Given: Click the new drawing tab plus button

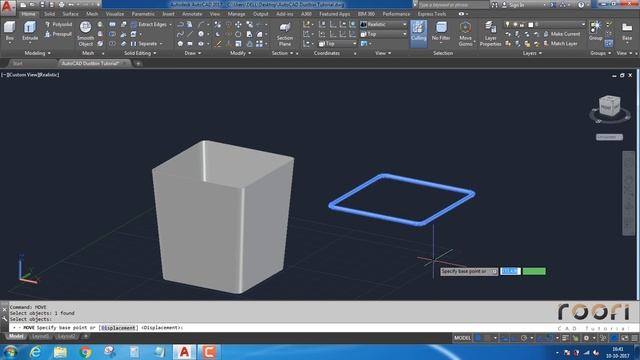Looking at the screenshot, I should 138,64.
